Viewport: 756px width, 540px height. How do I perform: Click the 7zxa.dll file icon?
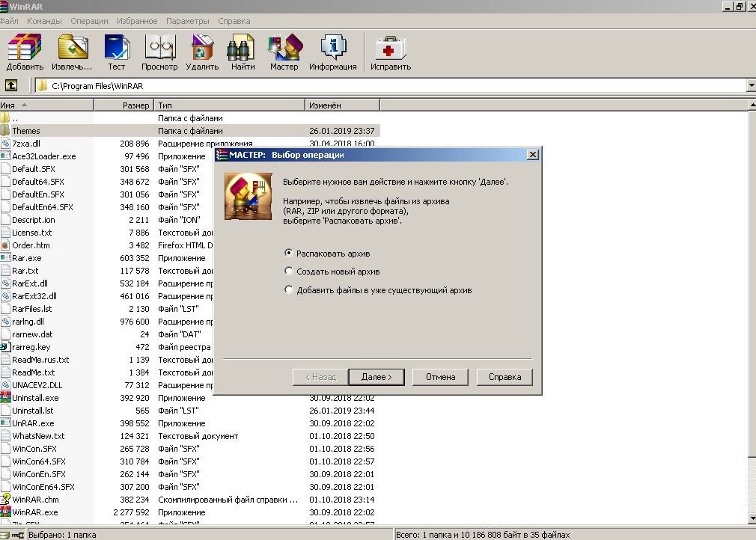(x=5, y=144)
